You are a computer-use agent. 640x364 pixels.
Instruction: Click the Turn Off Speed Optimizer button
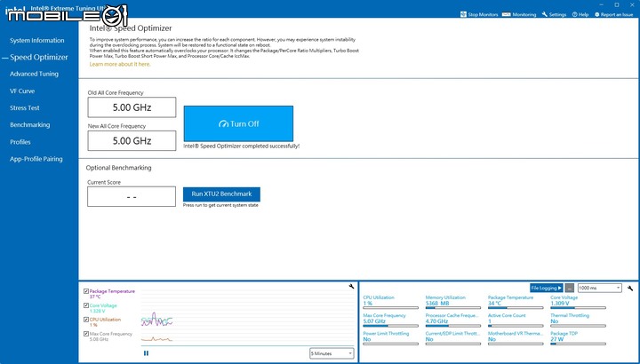pos(238,123)
